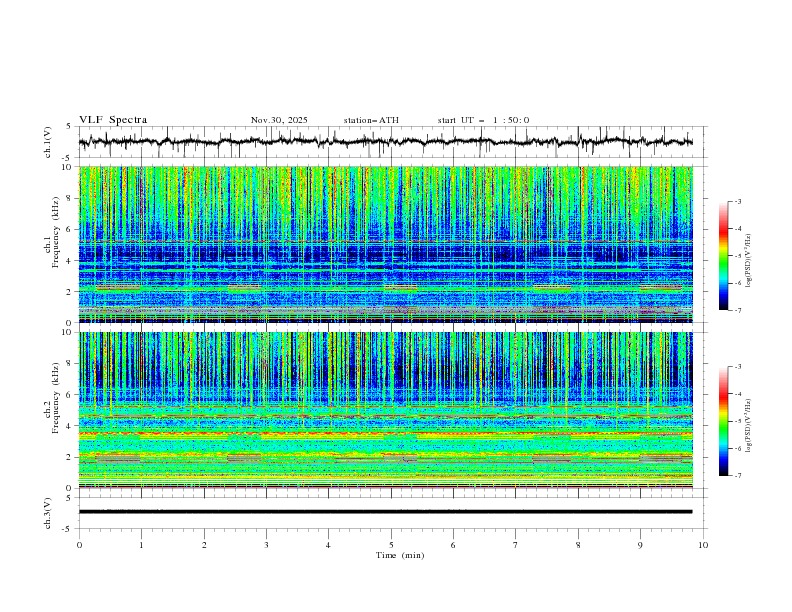Click the 10 kHz tick of ch.1 spectrogram
The width and height of the screenshot is (792, 612).
point(66,167)
